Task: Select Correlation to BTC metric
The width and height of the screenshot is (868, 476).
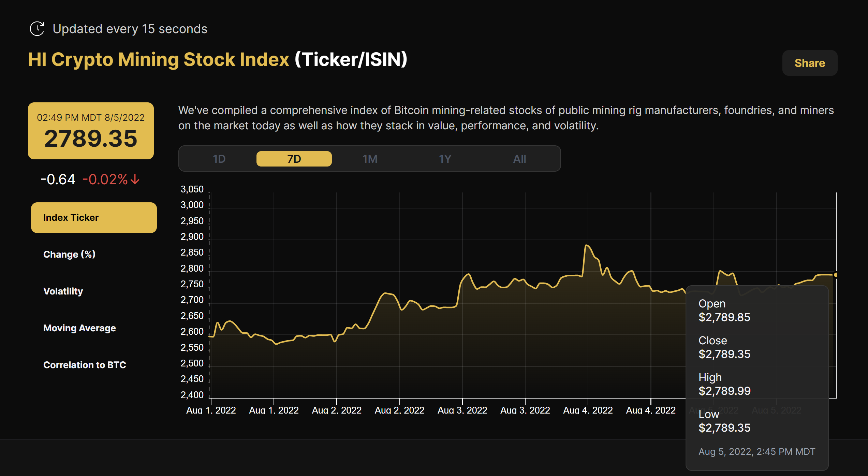Action: pyautogui.click(x=85, y=365)
